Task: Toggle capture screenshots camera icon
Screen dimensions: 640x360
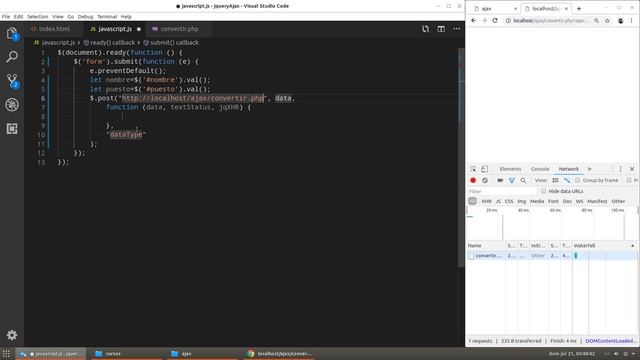Action: pyautogui.click(x=500, y=180)
